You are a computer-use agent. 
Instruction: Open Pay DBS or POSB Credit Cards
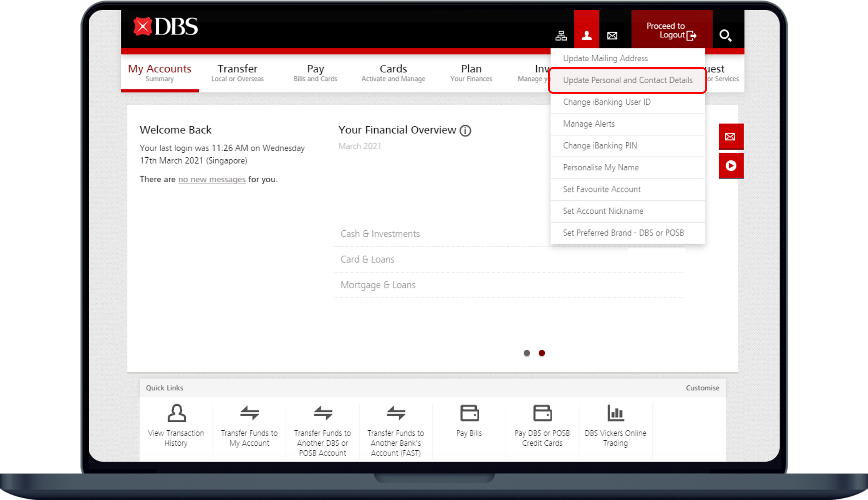coord(542,425)
